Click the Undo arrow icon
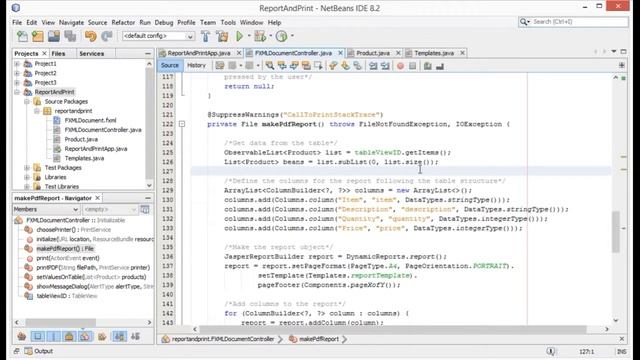Viewport: 640px width, 360px height. (x=90, y=36)
